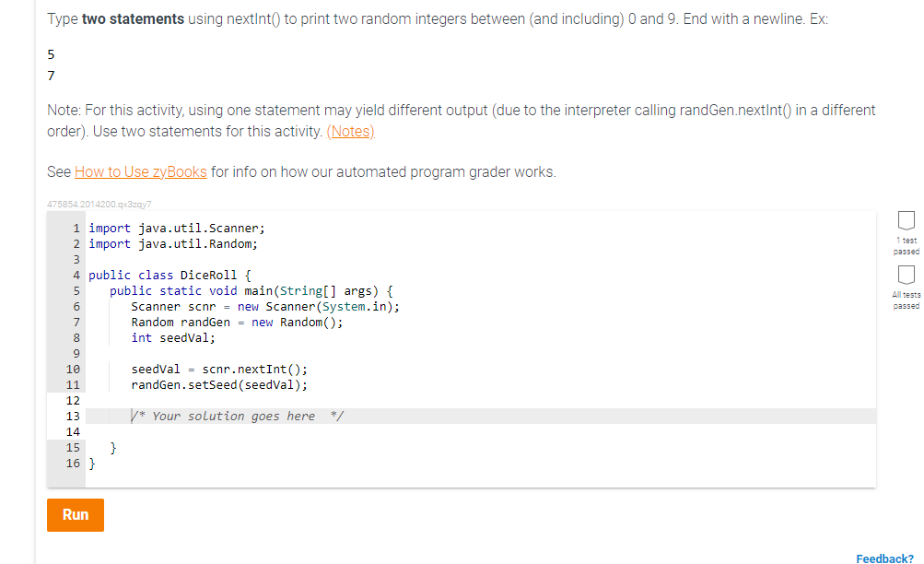Screen dimensions: 924x564
Task: Click the "1 test passed" badge icon
Action: (x=906, y=219)
